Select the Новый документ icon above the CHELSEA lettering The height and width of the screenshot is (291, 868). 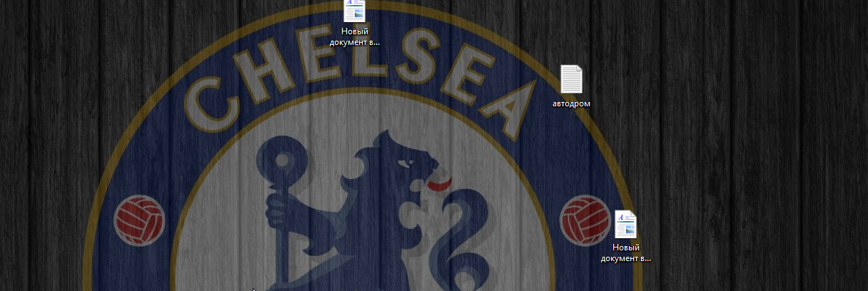(x=354, y=11)
